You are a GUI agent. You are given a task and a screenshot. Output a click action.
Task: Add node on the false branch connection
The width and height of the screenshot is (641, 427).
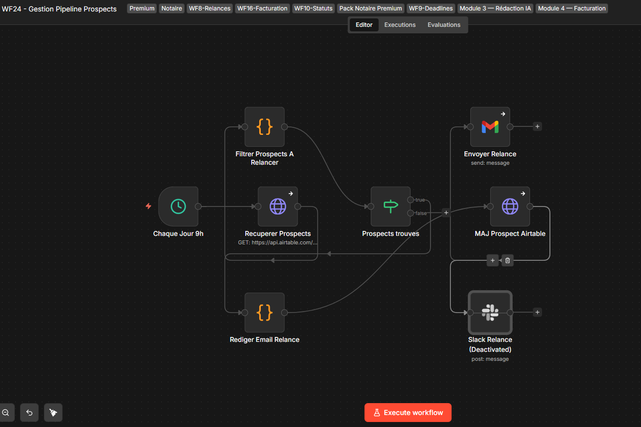tap(446, 212)
